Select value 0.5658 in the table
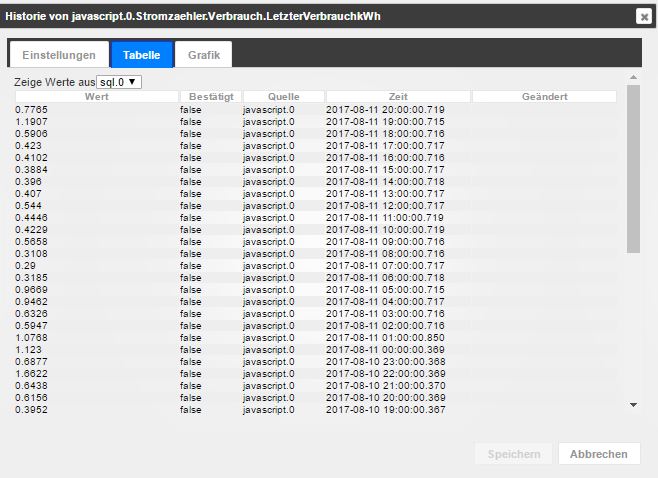This screenshot has width=658, height=478. [31, 242]
